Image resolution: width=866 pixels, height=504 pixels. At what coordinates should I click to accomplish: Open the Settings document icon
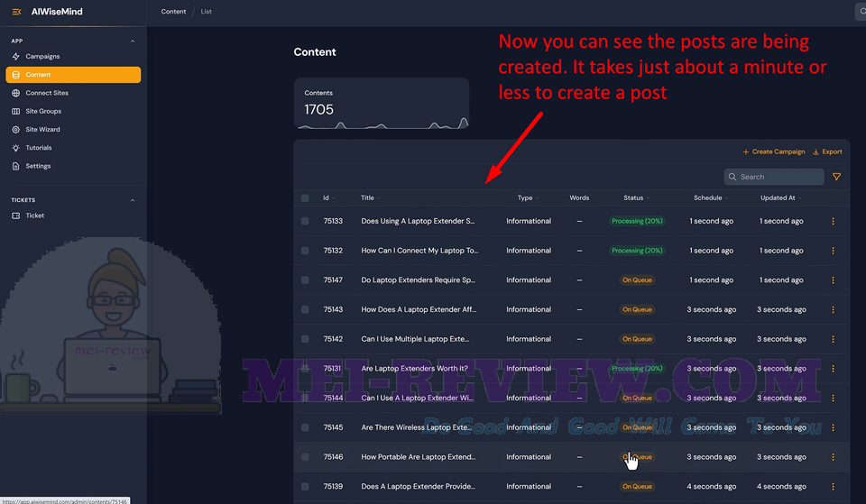coord(15,166)
